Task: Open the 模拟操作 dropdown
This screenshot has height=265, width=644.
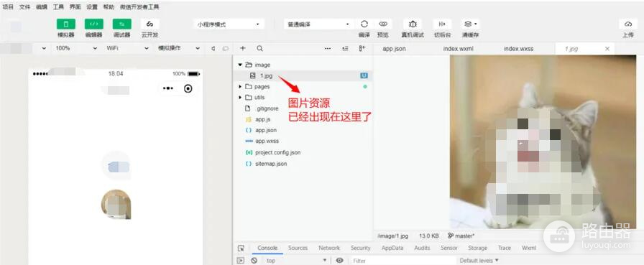Action: pyautogui.click(x=179, y=48)
